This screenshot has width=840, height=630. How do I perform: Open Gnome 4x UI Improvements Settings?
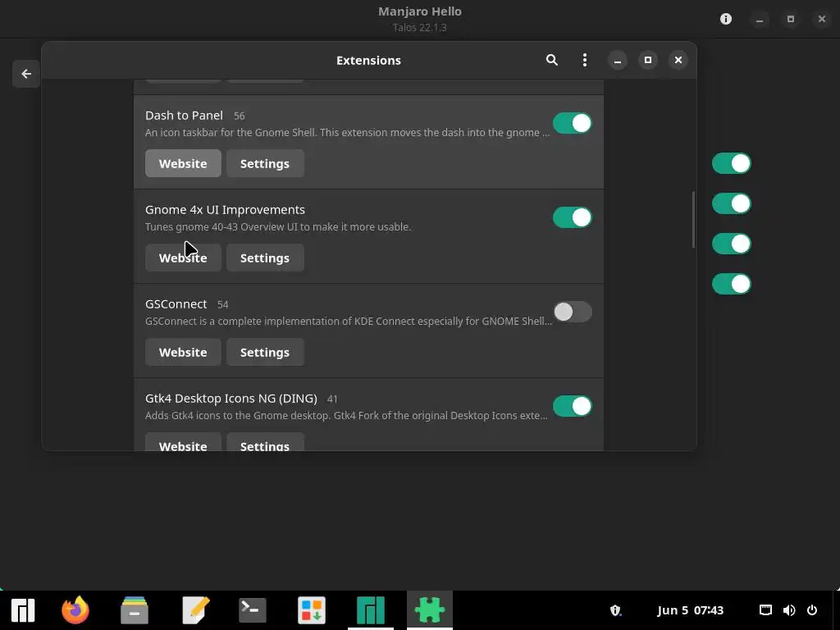[x=265, y=258]
